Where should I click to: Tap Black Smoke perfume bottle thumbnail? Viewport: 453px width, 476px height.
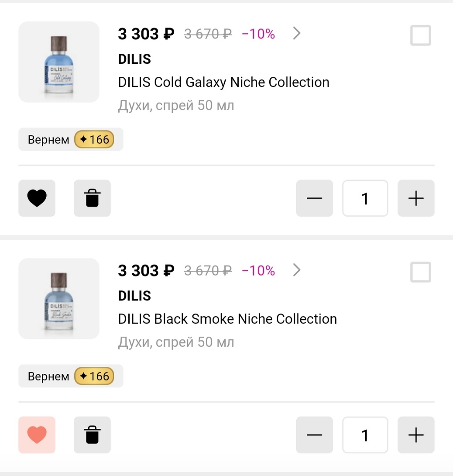pyautogui.click(x=58, y=299)
